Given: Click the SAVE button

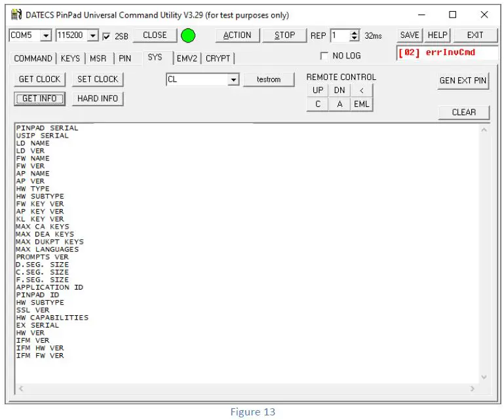Looking at the screenshot, I should pyautogui.click(x=410, y=35).
